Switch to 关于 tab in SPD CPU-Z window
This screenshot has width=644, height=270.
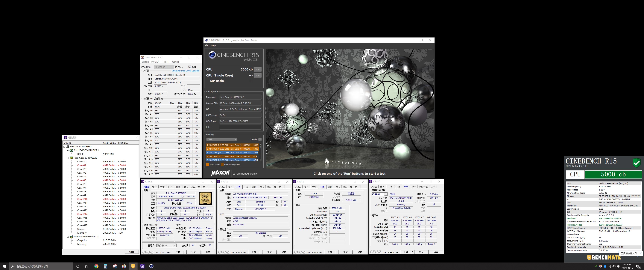tap(433, 187)
